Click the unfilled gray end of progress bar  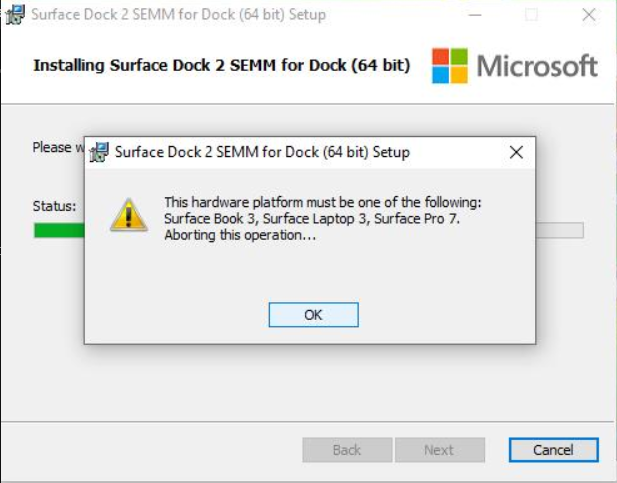(560, 231)
